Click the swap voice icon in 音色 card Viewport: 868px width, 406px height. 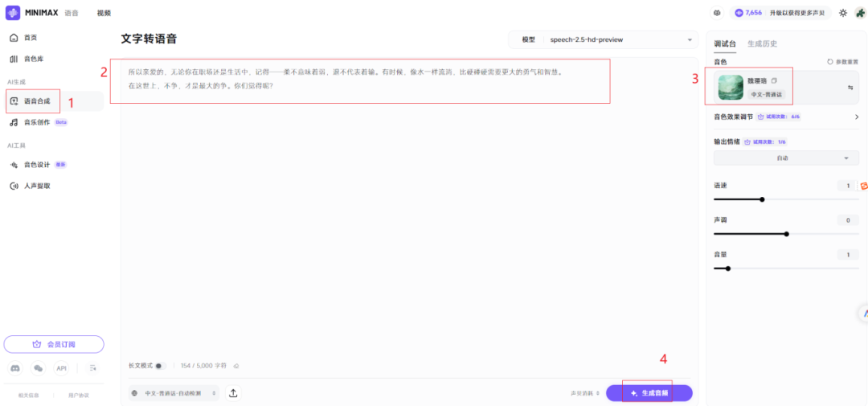click(x=850, y=88)
